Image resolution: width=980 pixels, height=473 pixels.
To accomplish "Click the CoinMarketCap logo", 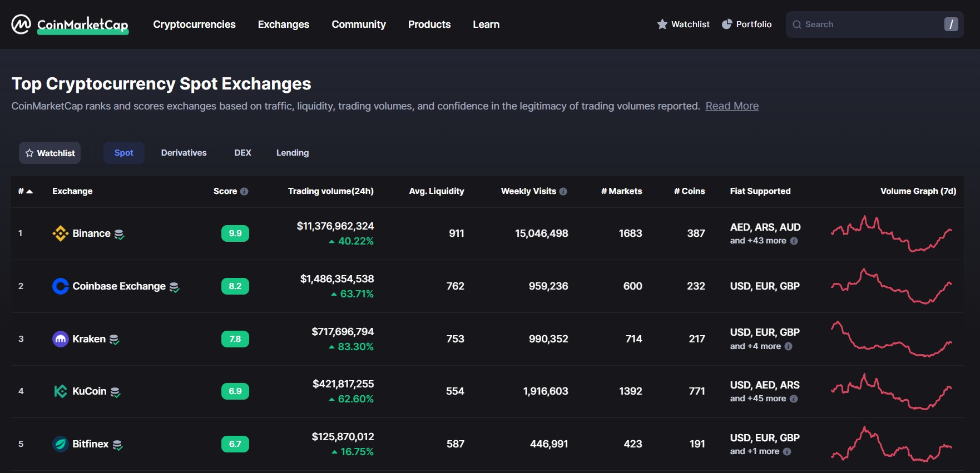I will click(70, 24).
